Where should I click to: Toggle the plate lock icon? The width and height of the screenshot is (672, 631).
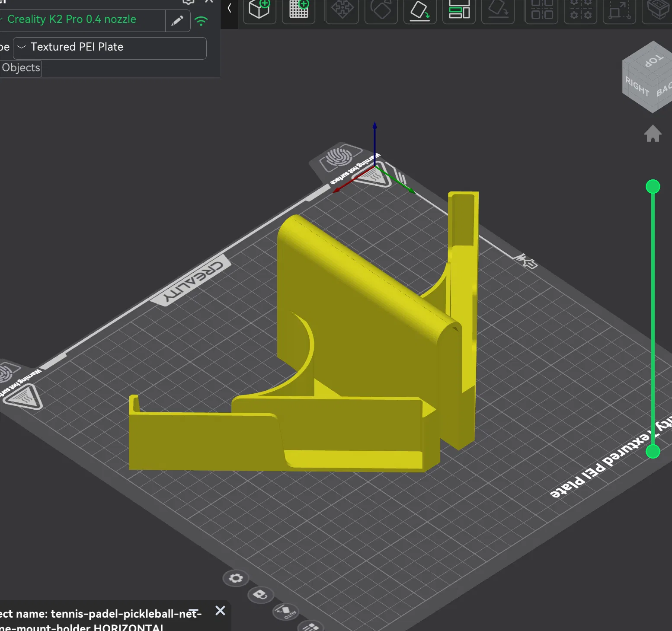260,595
